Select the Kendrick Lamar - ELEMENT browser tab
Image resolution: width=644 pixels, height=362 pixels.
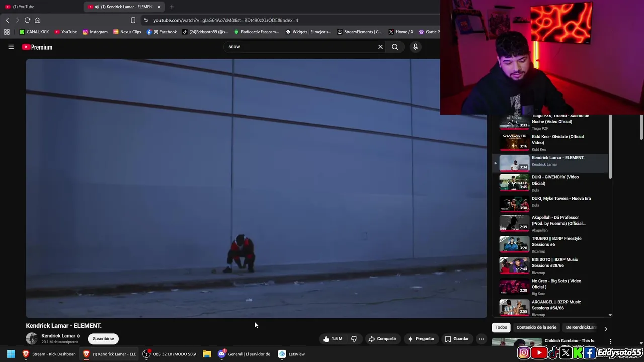124,7
